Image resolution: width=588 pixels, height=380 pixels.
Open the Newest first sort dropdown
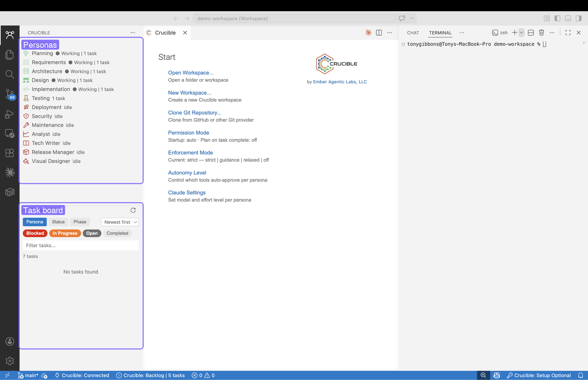(119, 222)
